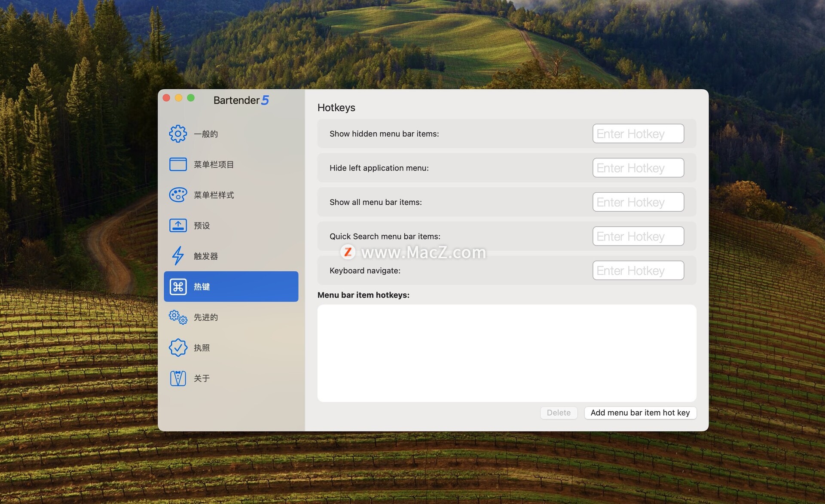The image size is (825, 504).
Task: Open the 执照 license section
Action: (231, 348)
